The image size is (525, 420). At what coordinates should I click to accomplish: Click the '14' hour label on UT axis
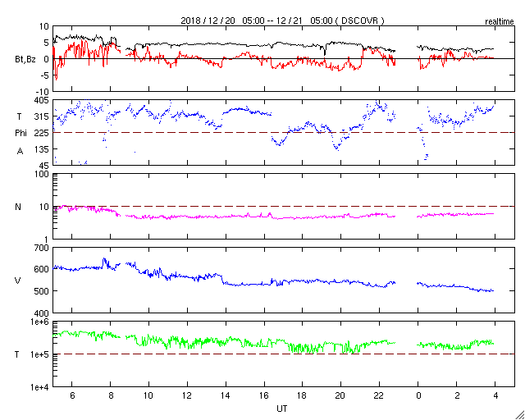226,396
